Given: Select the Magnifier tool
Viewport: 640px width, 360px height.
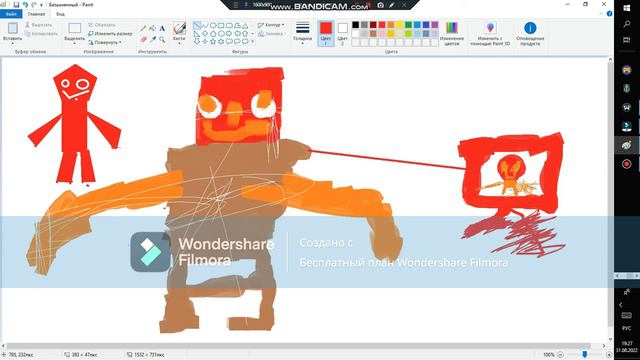Looking at the screenshot, I should pyautogui.click(x=162, y=39).
